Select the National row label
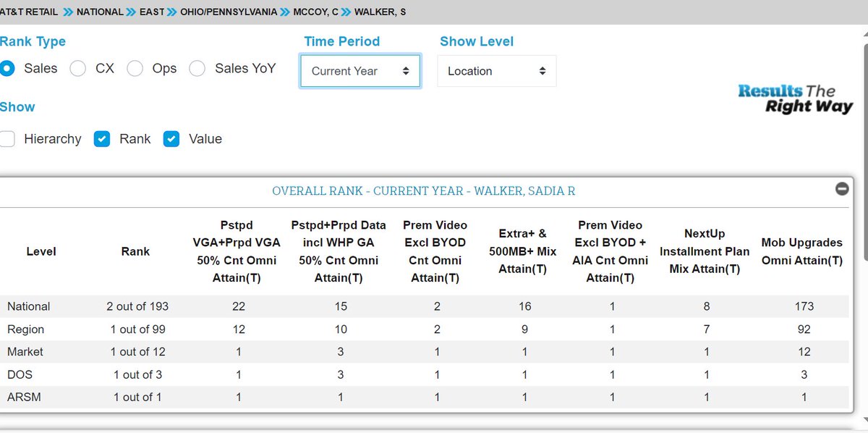Screen dimensions: 868x433 pos(29,306)
